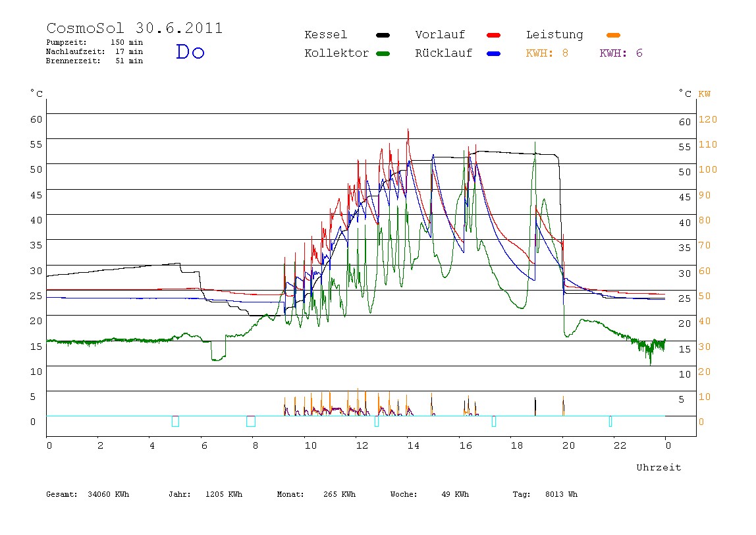756x535 pixels.
Task: Click the cyan burner marker near hour 22
Action: click(610, 421)
